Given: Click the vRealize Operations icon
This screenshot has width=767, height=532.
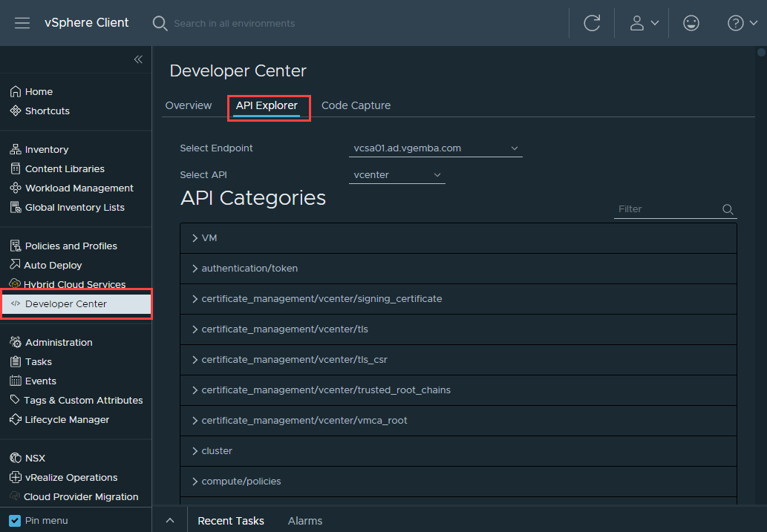Looking at the screenshot, I should 16,477.
